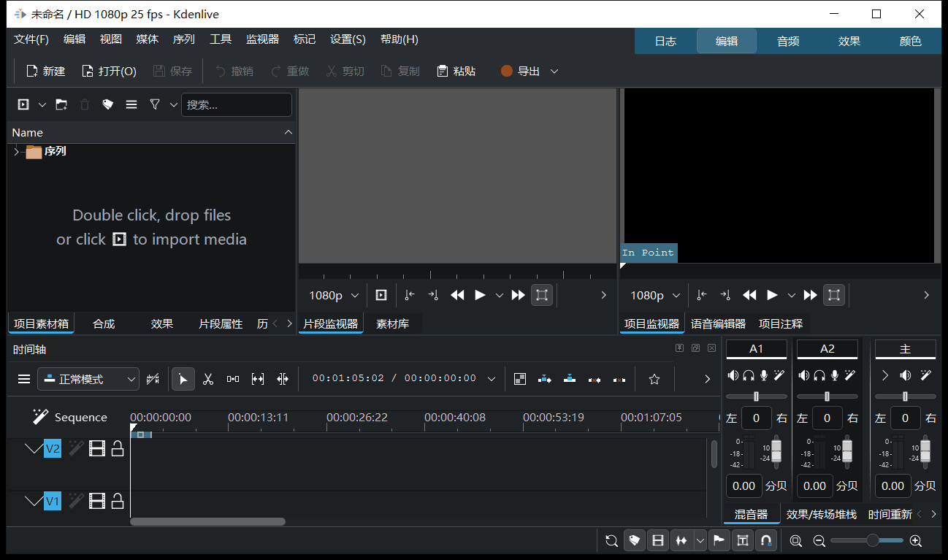Adjust the timeline zoom slider
948x560 pixels.
coord(867,541)
